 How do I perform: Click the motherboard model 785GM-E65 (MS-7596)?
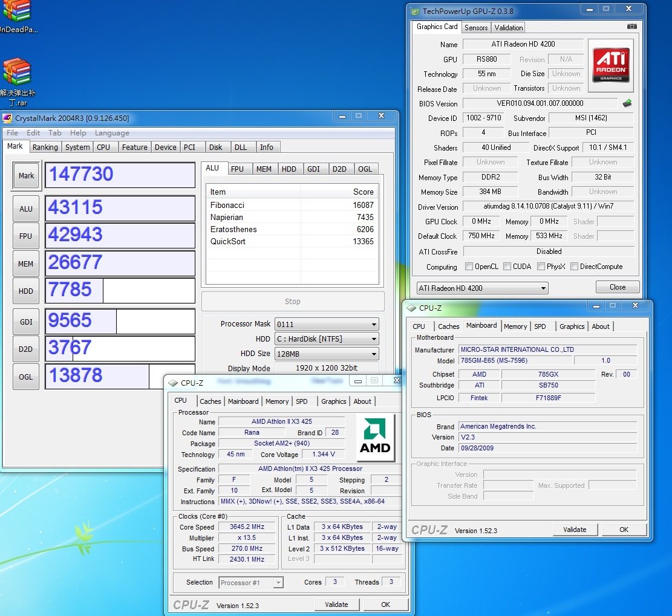pos(515,361)
